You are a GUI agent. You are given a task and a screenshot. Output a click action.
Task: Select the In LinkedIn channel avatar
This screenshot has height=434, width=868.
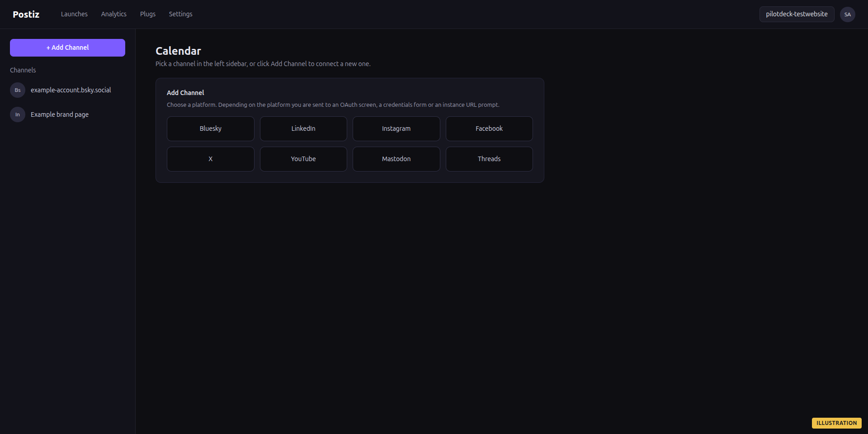click(18, 114)
